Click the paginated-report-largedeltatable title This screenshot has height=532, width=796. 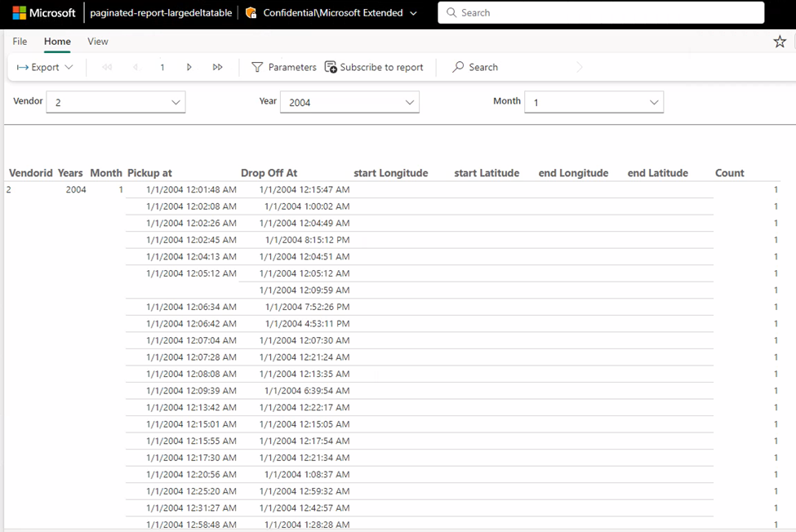[x=161, y=13]
